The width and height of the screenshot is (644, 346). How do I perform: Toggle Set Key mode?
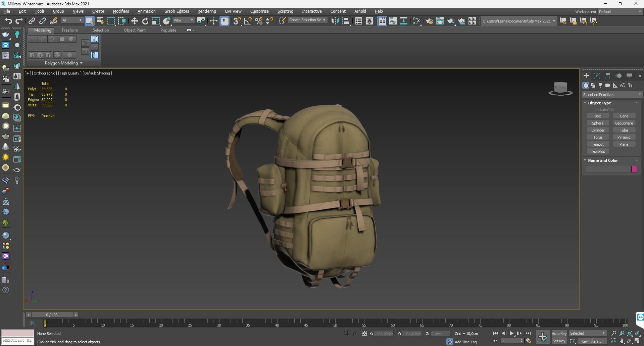559,341
